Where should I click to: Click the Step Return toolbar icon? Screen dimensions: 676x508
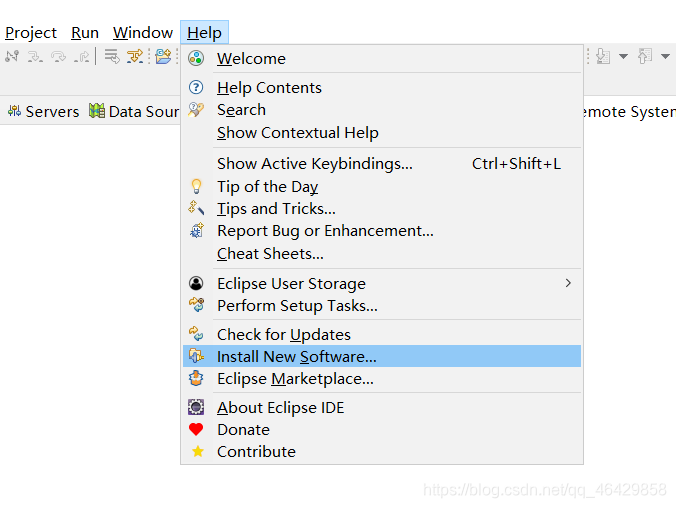click(x=81, y=56)
